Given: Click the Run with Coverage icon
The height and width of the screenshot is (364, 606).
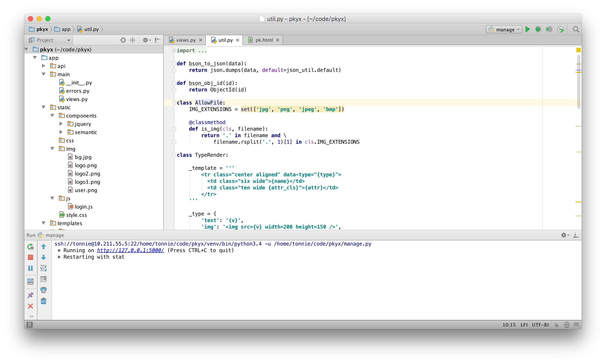Looking at the screenshot, I should coord(549,29).
